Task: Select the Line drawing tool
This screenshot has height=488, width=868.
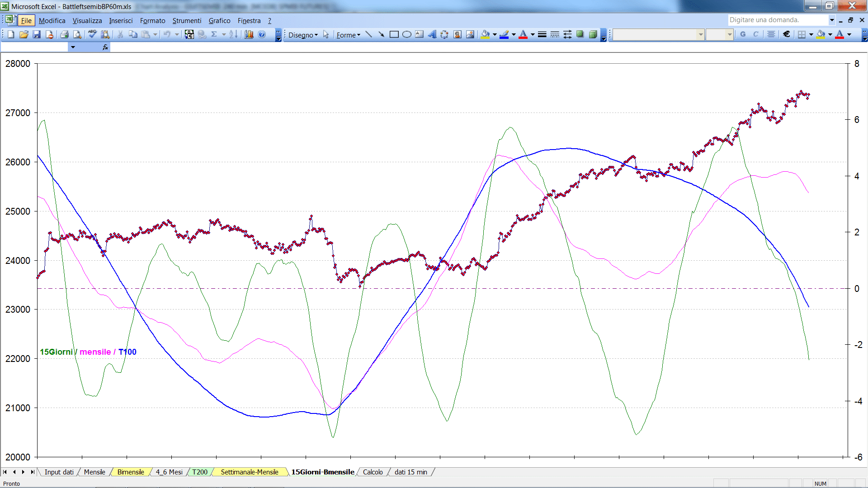Action: pos(368,34)
